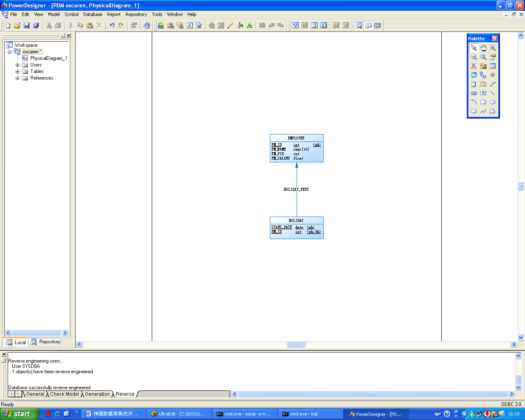525x420 pixels.
Task: Expand the Users folder in tree
Action: 18,65
